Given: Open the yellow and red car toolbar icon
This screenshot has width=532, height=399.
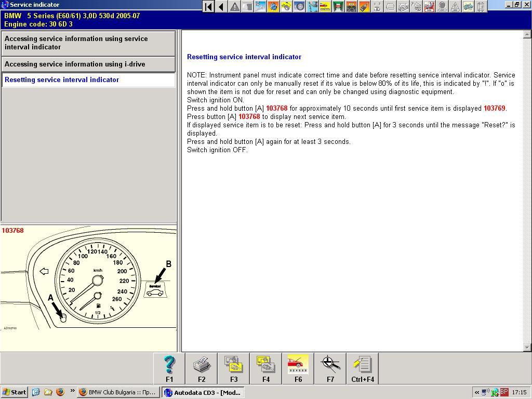Looking at the screenshot, I should pyautogui.click(x=325, y=6).
